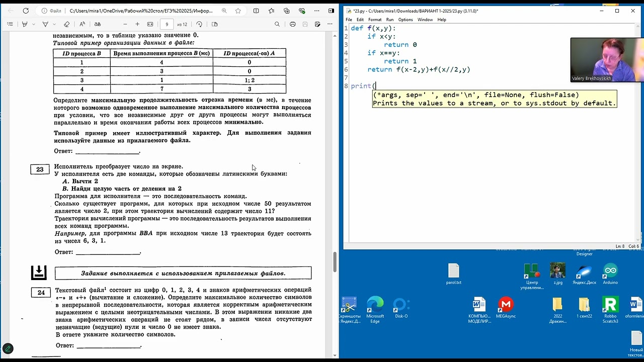This screenshot has width=644, height=362.
Task: Place cursor after print( in IDLE editor
Action: click(376, 86)
